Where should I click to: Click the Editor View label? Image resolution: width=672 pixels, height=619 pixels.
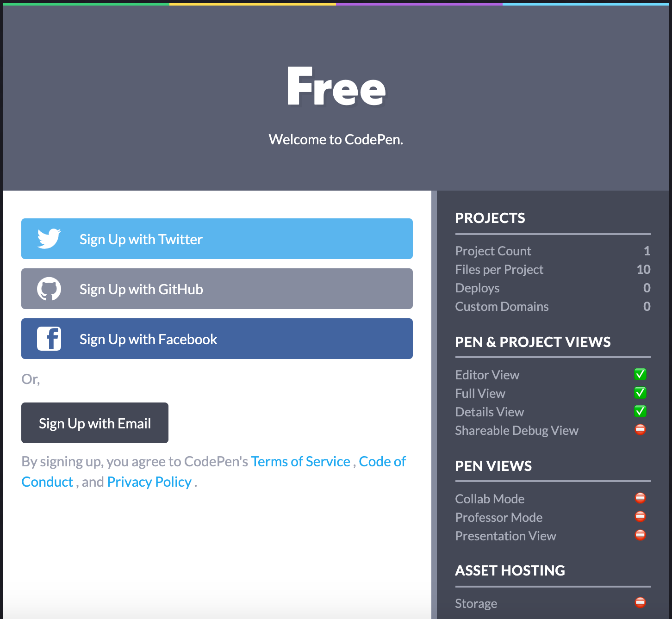coord(487,375)
